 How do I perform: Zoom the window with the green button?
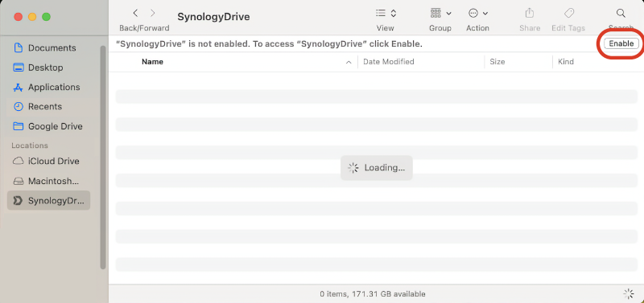[46, 17]
